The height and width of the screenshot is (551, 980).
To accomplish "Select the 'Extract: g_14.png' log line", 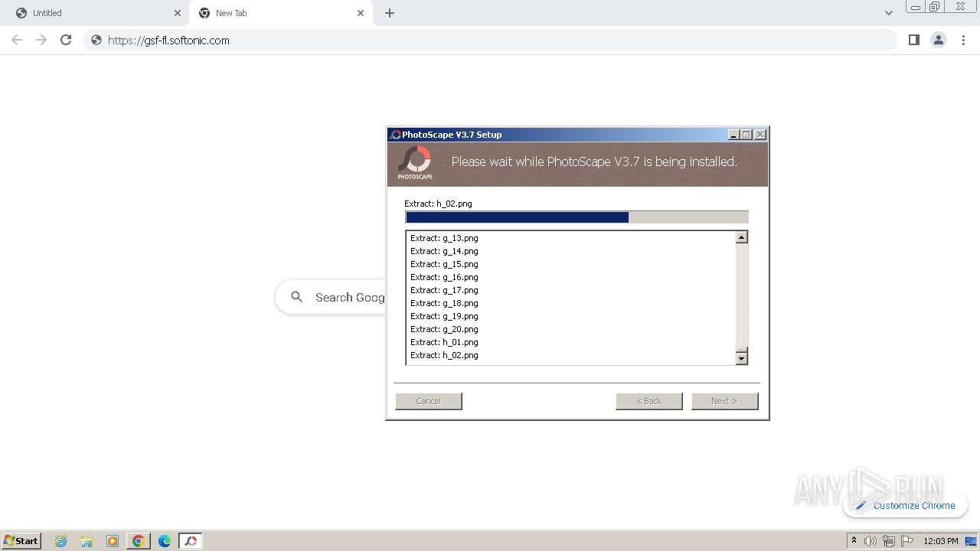I will 444,251.
